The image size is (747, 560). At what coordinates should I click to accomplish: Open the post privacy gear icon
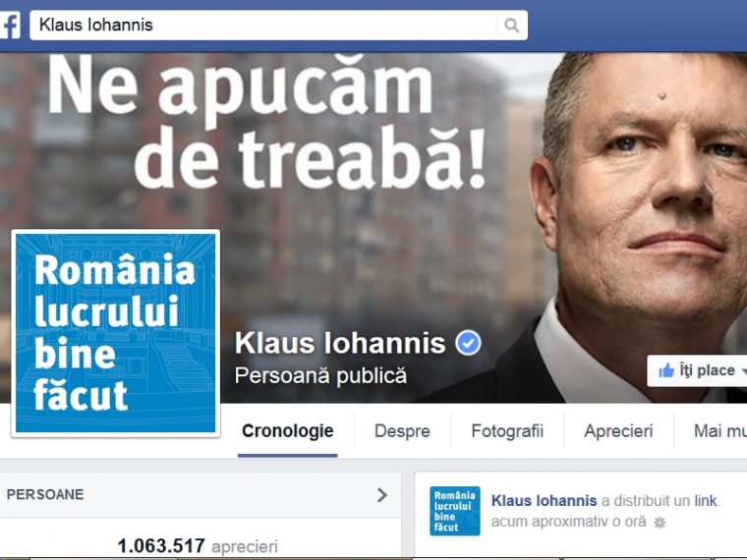point(660,523)
